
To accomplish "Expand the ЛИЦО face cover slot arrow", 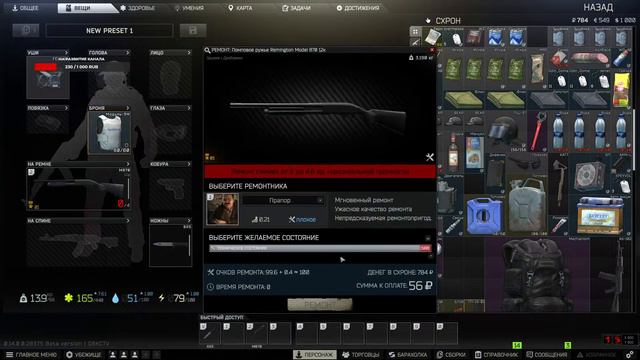I will [189, 53].
